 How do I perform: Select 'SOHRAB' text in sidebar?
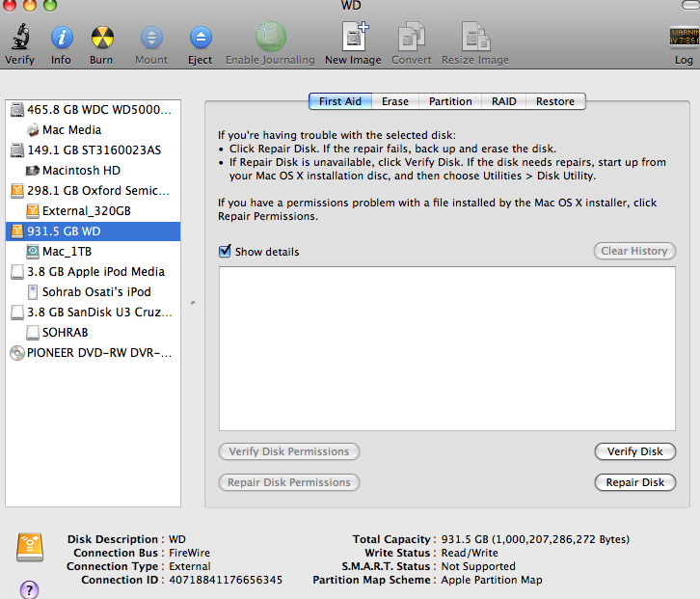pos(66,333)
